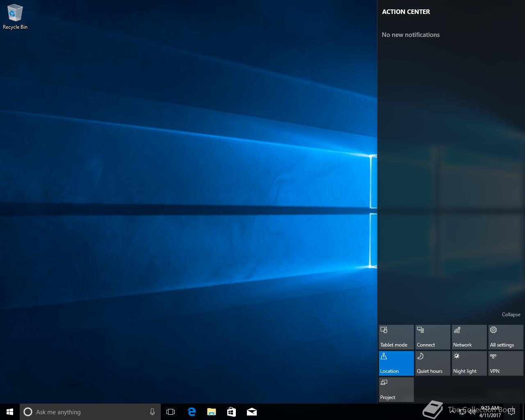525x420 pixels.
Task: Turn off the Location quick action
Action: [396, 363]
